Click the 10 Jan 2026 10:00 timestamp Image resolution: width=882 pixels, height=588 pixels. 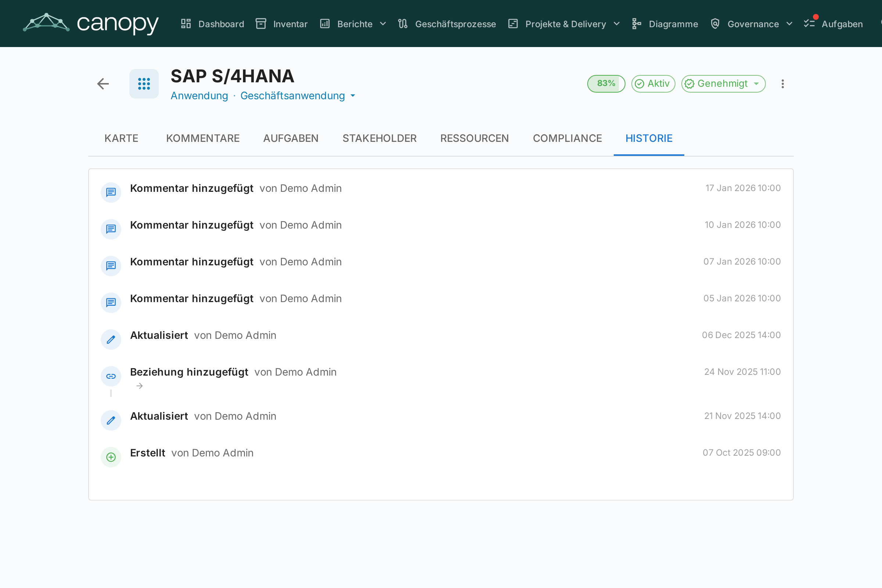[742, 225]
